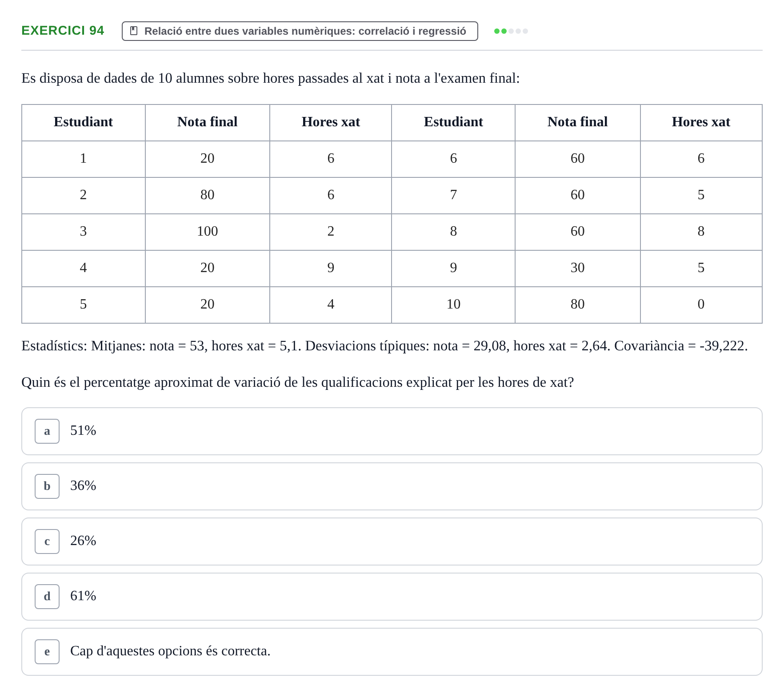Pick answer option d 61%
784x698 pixels.
tap(392, 597)
